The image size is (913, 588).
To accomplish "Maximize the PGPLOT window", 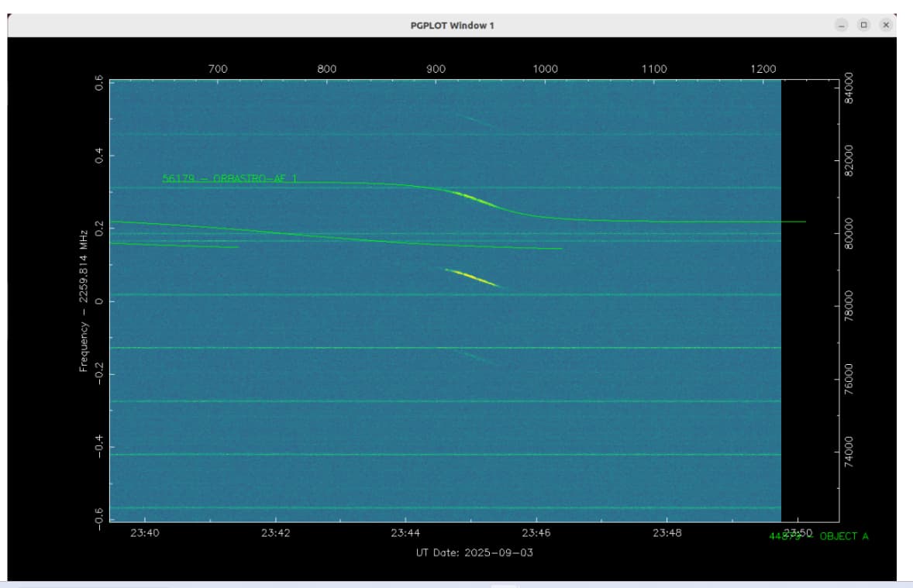I will 864,26.
